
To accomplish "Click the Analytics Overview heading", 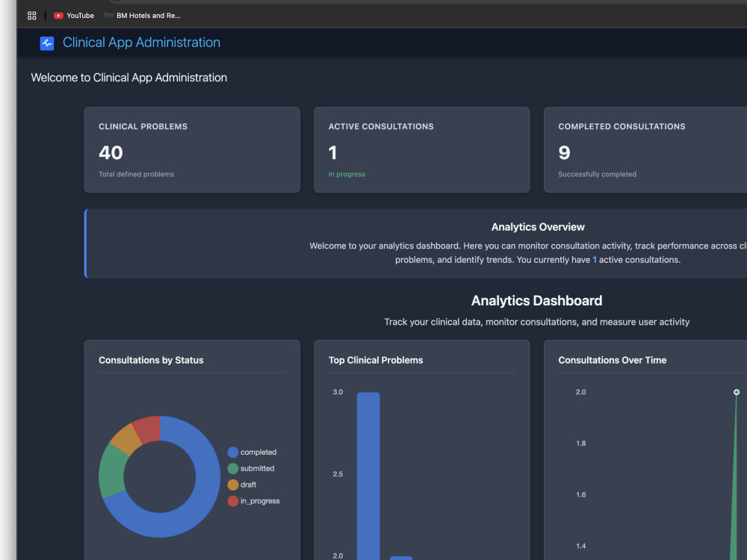I will point(538,227).
